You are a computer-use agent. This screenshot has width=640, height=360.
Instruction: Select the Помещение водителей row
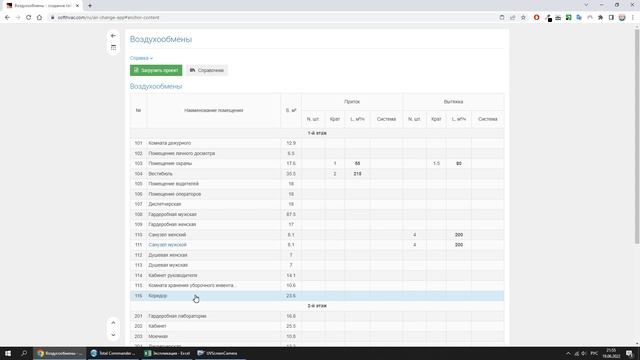(x=317, y=184)
